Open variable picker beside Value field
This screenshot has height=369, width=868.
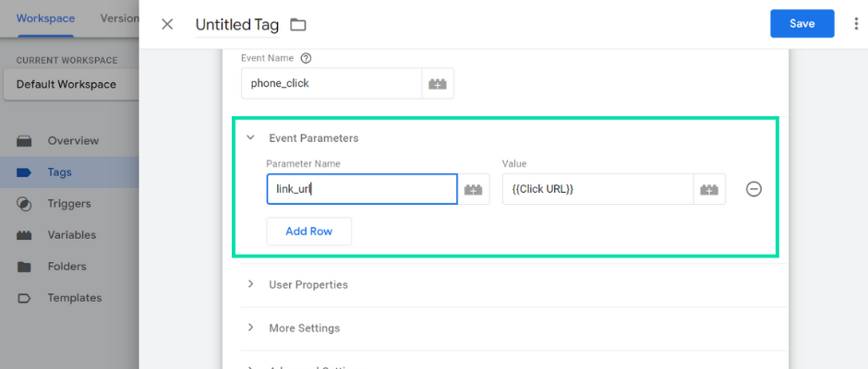pyautogui.click(x=709, y=189)
